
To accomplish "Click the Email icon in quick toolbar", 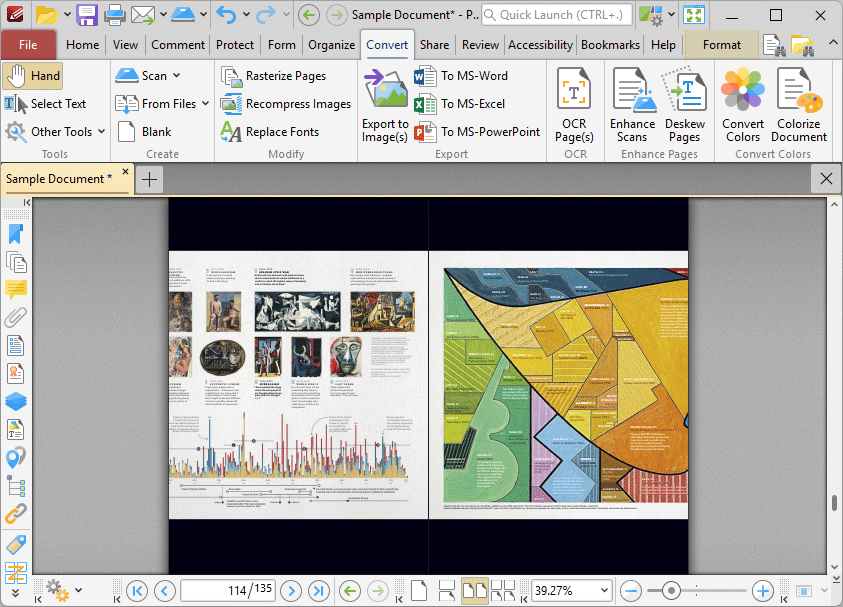I will pos(143,15).
